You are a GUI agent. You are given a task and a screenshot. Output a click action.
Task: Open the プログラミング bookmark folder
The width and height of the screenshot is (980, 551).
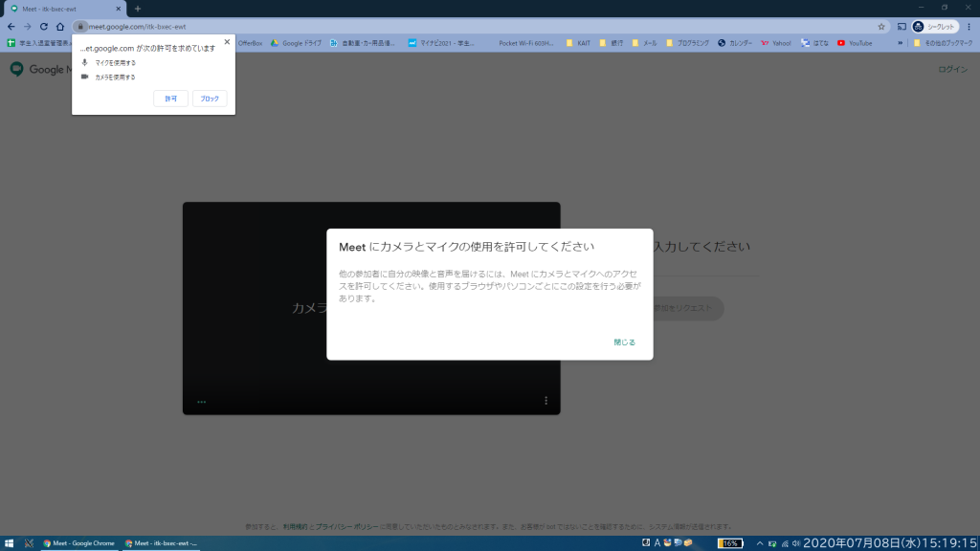coord(687,43)
